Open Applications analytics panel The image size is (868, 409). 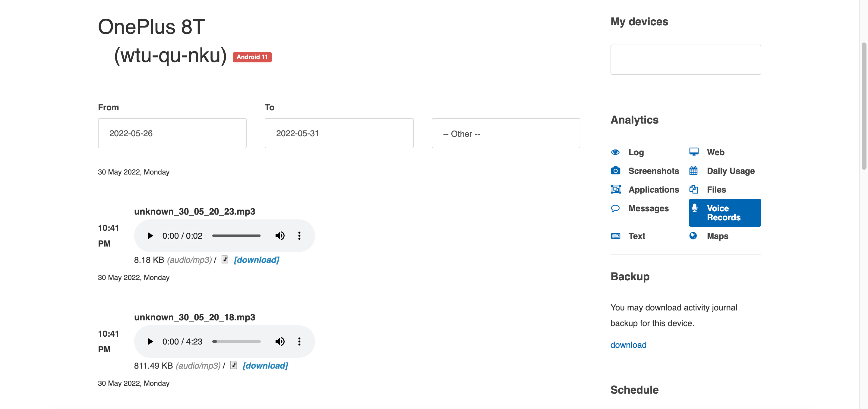[x=654, y=189]
